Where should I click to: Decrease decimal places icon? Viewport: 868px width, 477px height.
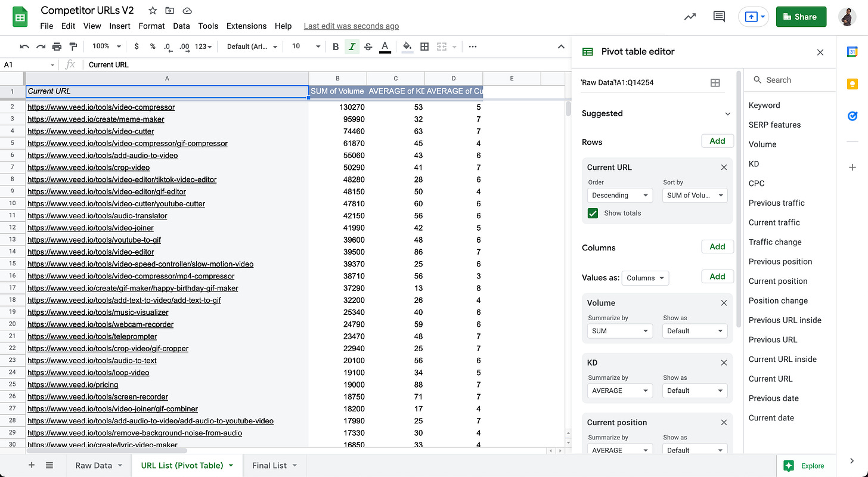point(168,47)
